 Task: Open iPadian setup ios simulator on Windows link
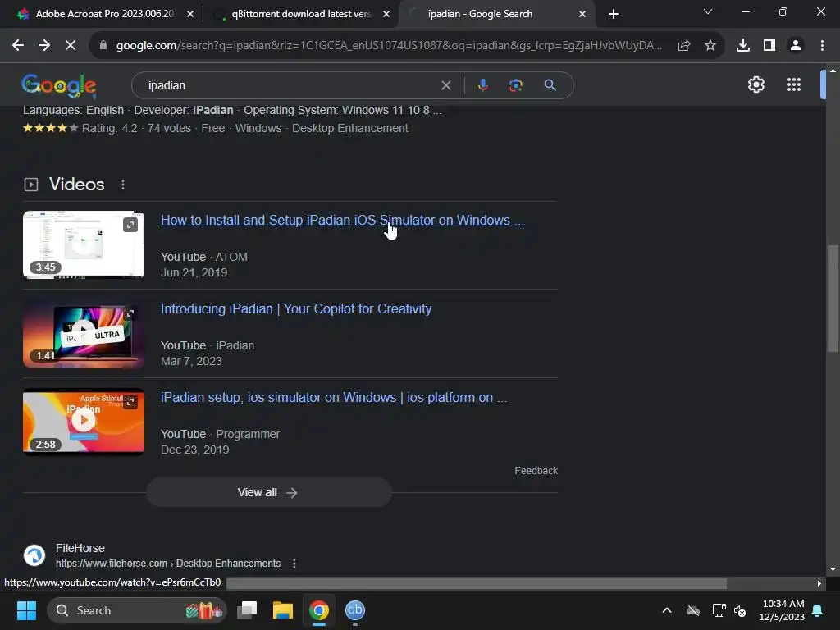pos(334,398)
